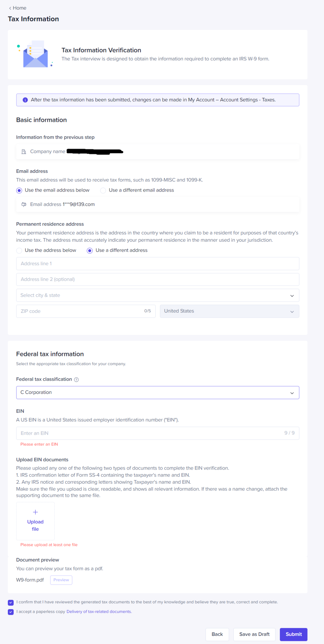This screenshot has height=644, width=324.
Task: Select "Use a different email address" option
Action: click(x=103, y=190)
